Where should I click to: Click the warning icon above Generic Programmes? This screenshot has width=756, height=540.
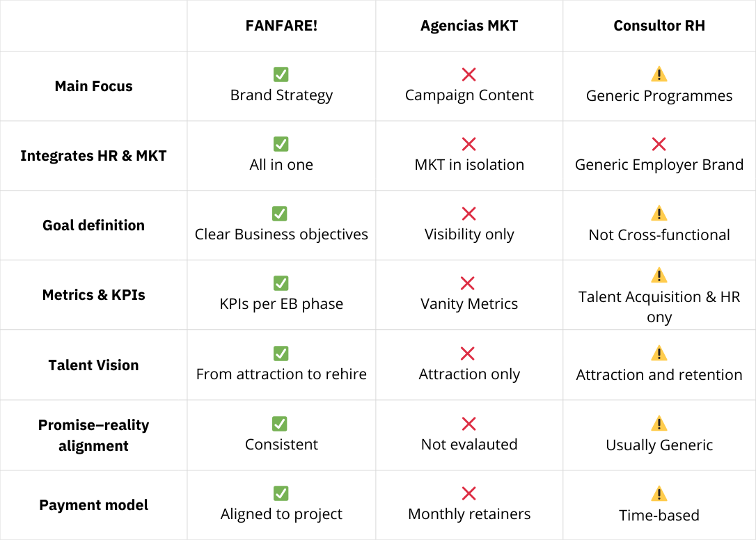(x=659, y=74)
